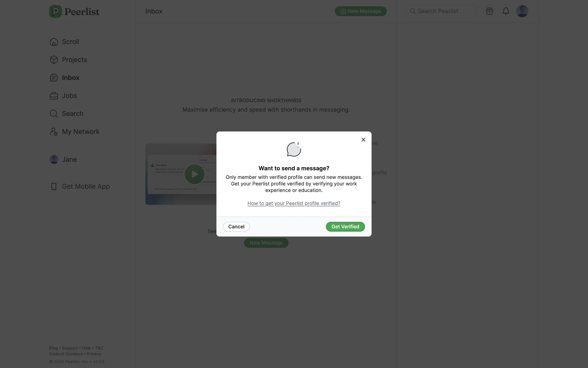Click the Cancel button
Screen dimensions: 588x368
[236, 227]
